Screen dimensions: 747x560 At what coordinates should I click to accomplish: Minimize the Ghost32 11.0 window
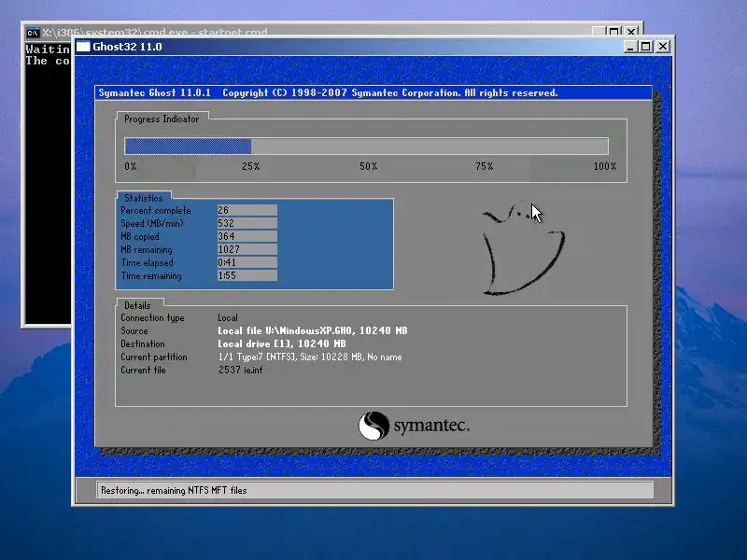630,47
